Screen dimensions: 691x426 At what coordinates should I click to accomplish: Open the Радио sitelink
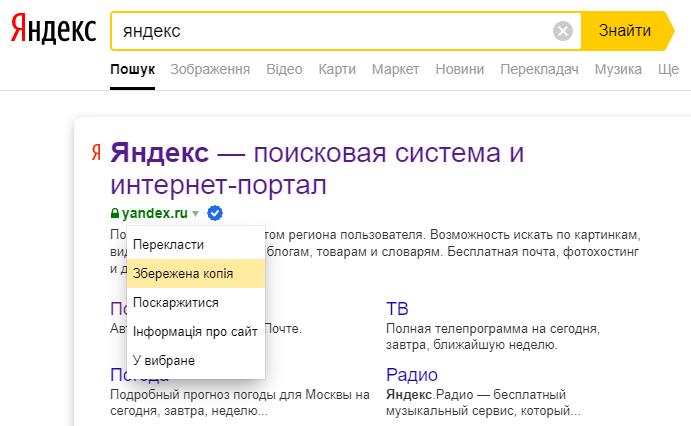coord(412,374)
